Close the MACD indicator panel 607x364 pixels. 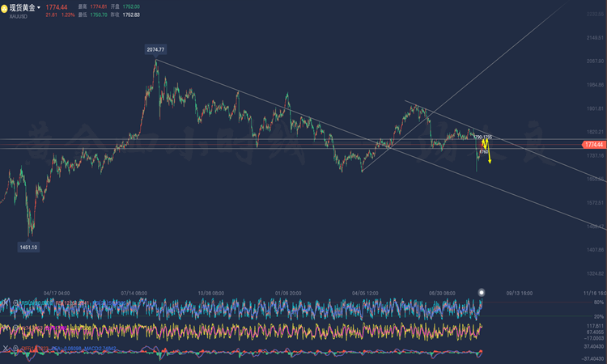point(6,348)
